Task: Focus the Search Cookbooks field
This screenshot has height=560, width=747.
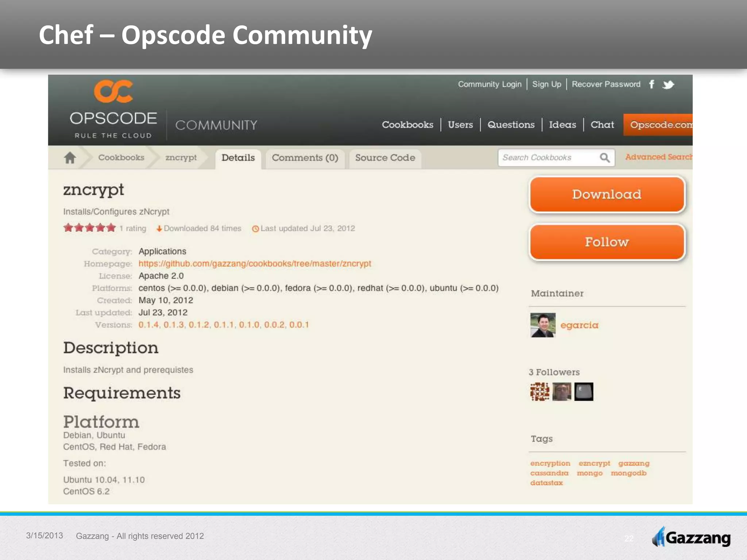Action: (x=556, y=157)
